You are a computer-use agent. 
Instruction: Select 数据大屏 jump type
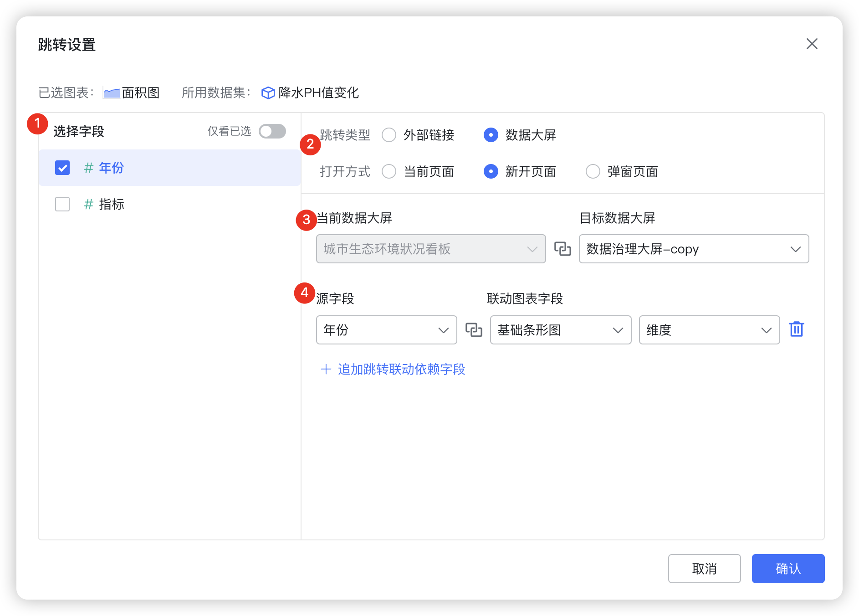tap(491, 135)
